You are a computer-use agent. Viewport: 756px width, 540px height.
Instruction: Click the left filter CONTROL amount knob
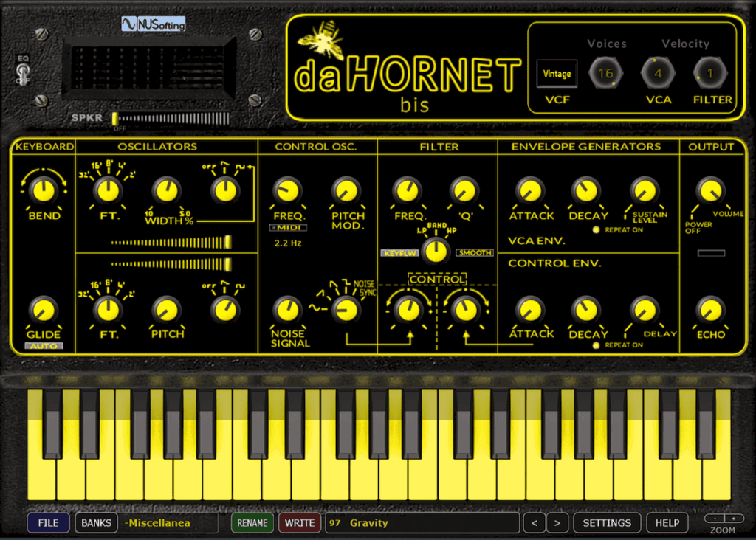pos(408,311)
